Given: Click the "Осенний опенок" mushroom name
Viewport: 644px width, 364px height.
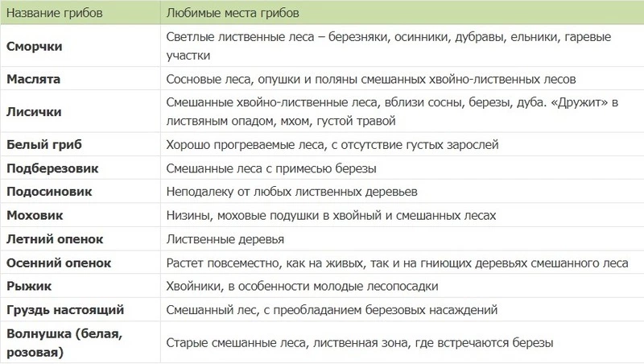Looking at the screenshot, I should click(x=58, y=263).
